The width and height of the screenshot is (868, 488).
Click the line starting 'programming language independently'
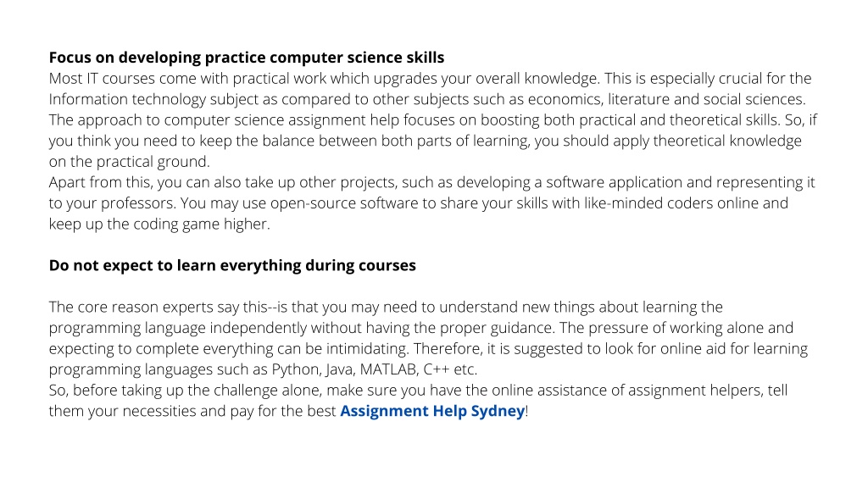tap(420, 328)
